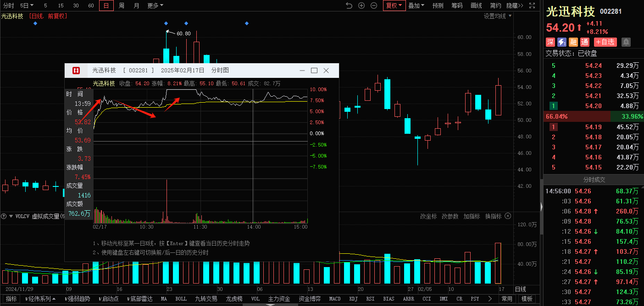Select the MACD indicator tab
This screenshot has height=306, width=644.
335,299
